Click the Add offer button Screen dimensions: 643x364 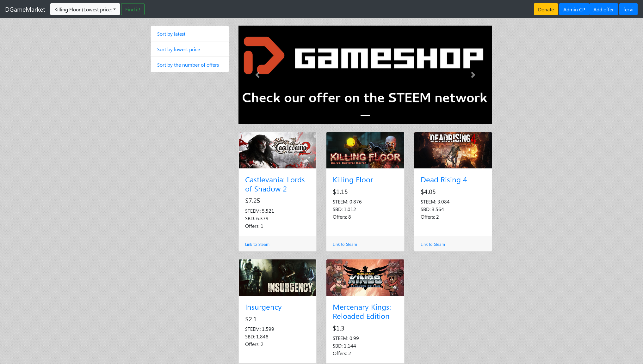tap(603, 9)
